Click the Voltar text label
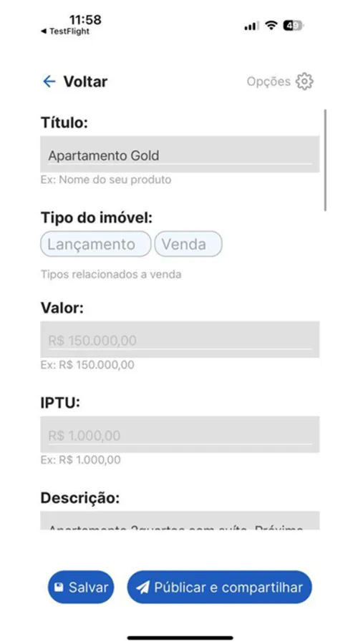The height and width of the screenshot is (644, 363). 85,82
